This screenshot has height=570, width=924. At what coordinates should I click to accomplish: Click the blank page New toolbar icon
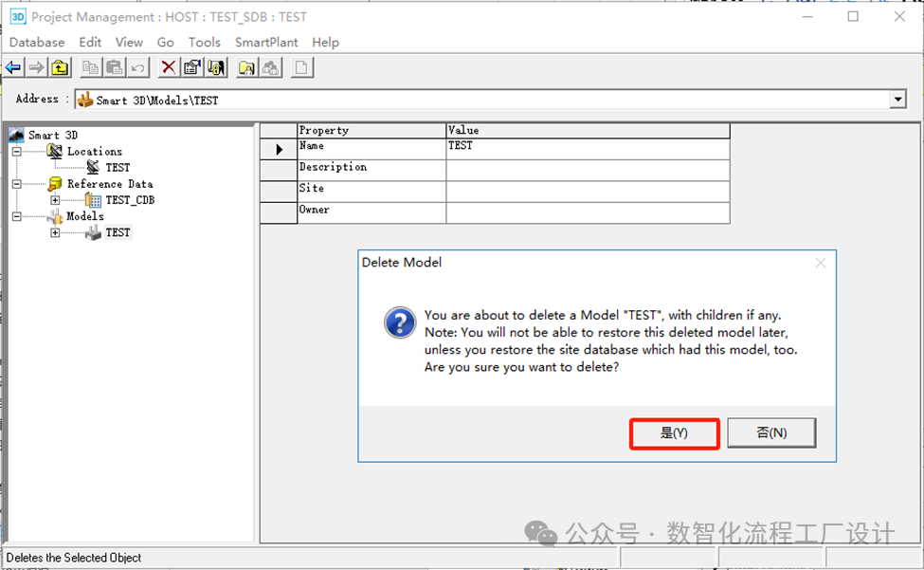pos(301,67)
